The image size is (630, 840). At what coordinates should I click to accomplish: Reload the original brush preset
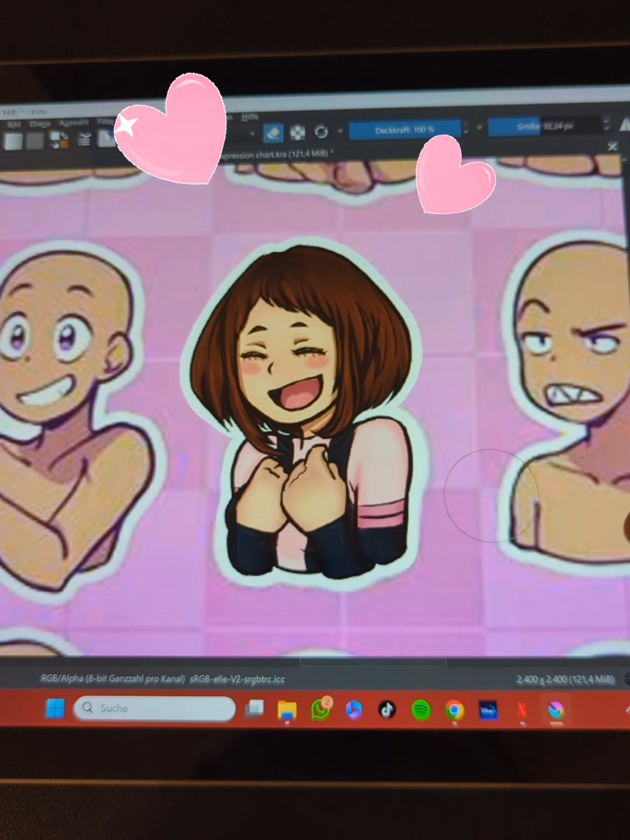[x=321, y=131]
